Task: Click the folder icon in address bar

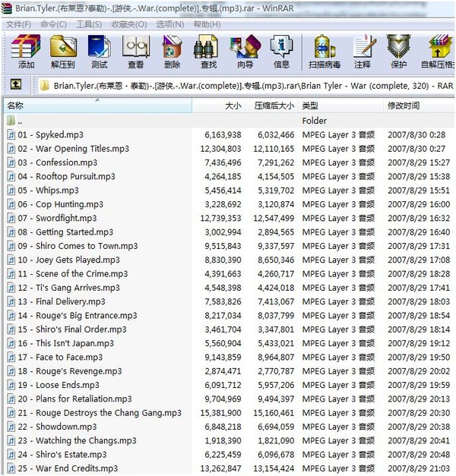Action: (44, 86)
